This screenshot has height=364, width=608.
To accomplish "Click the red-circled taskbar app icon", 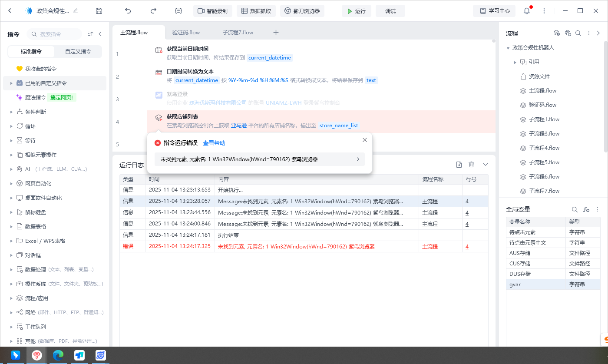I will coord(36,355).
